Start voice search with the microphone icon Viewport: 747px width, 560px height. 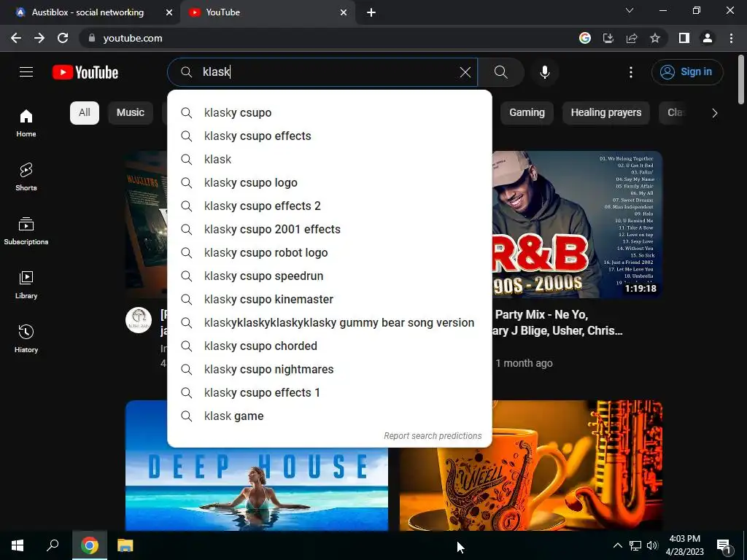(x=544, y=72)
